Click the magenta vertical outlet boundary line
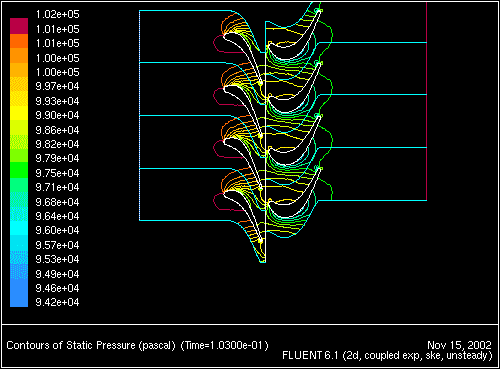Screen dimensions: 500x369 (x=427, y=101)
